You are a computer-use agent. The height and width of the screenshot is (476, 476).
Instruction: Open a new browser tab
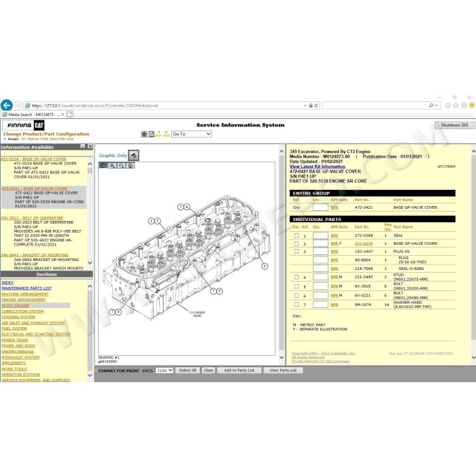click(x=70, y=114)
